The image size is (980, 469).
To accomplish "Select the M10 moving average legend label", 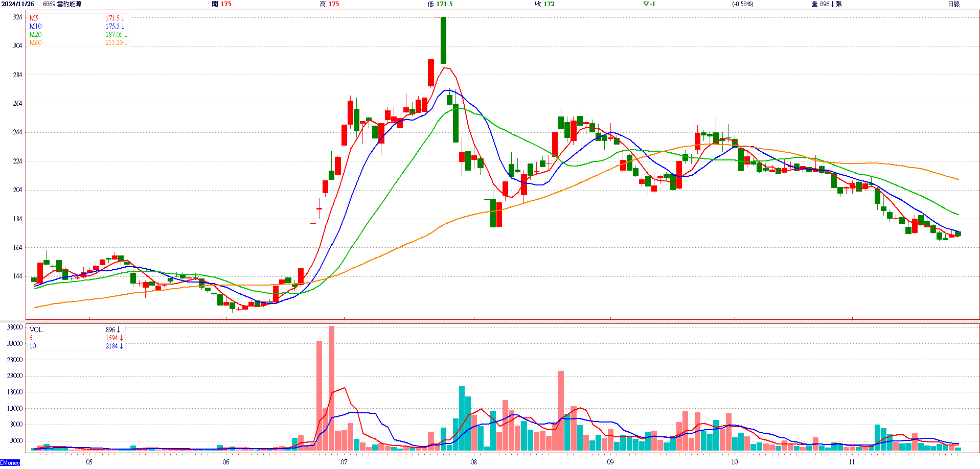I will (x=35, y=26).
